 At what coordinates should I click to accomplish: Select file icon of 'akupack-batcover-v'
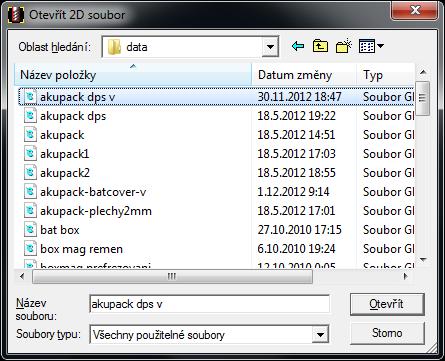pos(30,192)
